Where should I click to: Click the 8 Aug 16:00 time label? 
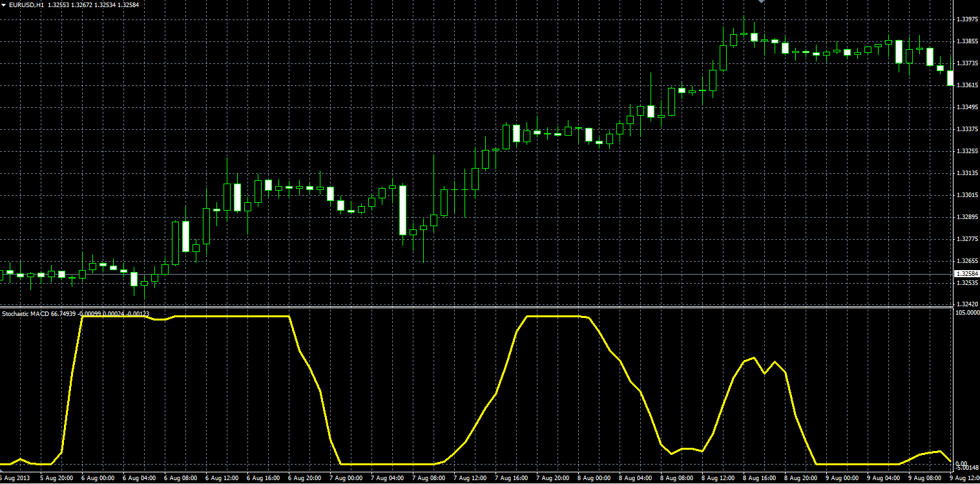point(759,479)
